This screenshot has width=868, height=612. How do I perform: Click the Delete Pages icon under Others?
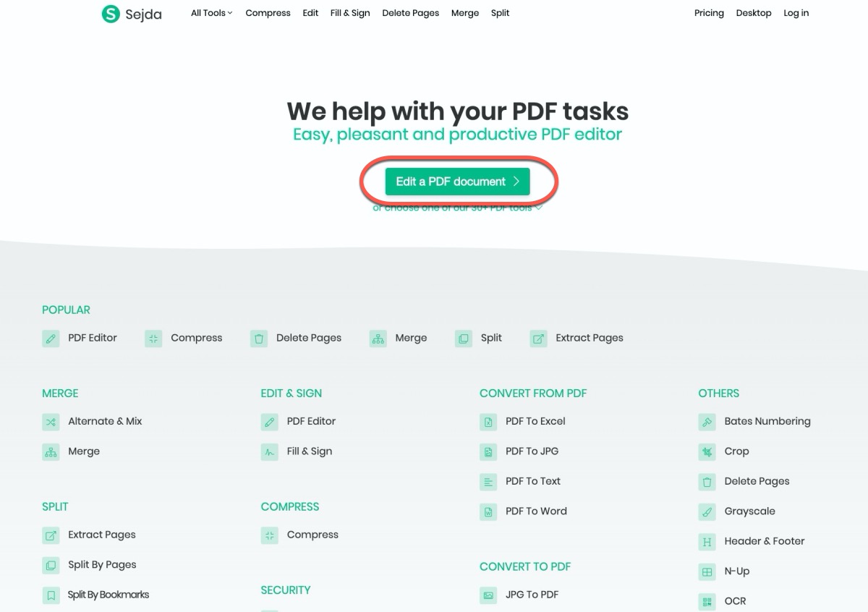tap(707, 482)
